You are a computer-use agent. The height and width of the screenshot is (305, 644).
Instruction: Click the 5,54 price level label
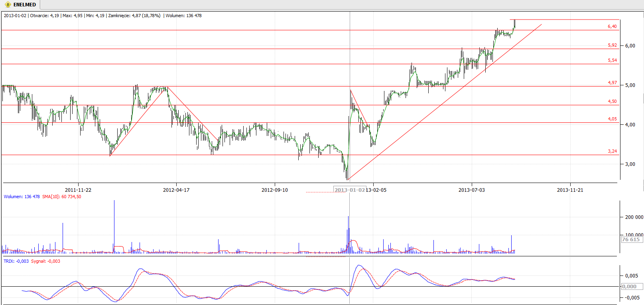coord(612,60)
